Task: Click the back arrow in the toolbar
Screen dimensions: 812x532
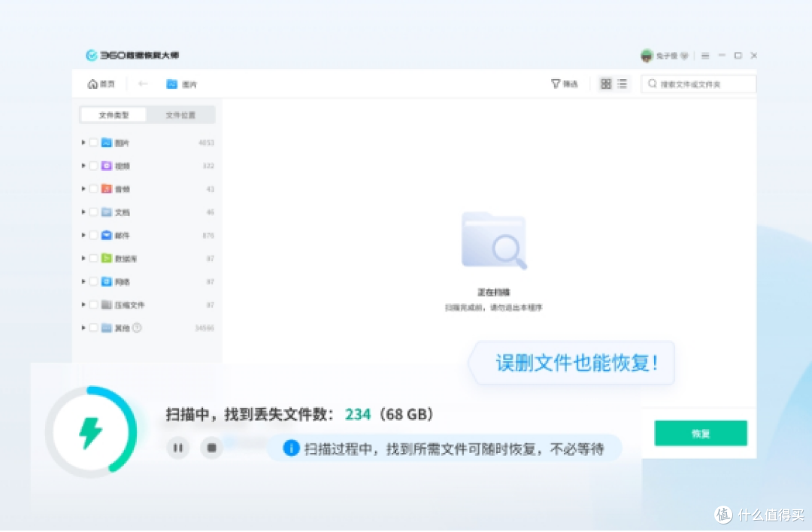Action: click(143, 84)
